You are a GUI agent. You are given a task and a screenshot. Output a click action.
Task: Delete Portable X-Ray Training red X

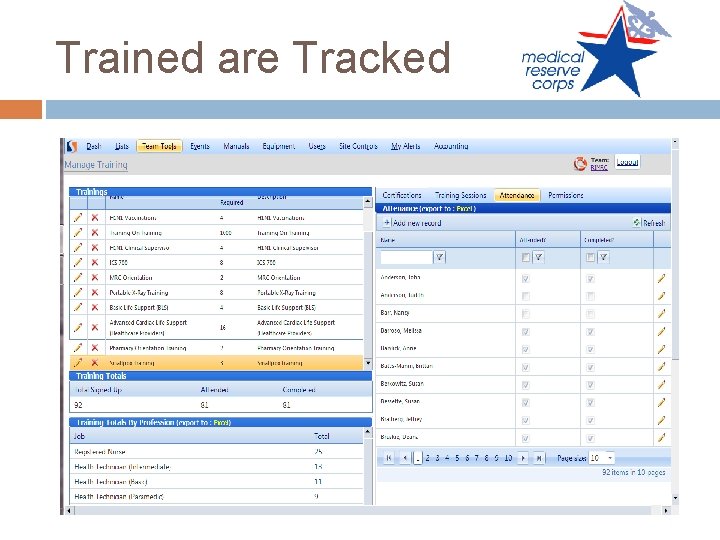pyautogui.click(x=95, y=292)
